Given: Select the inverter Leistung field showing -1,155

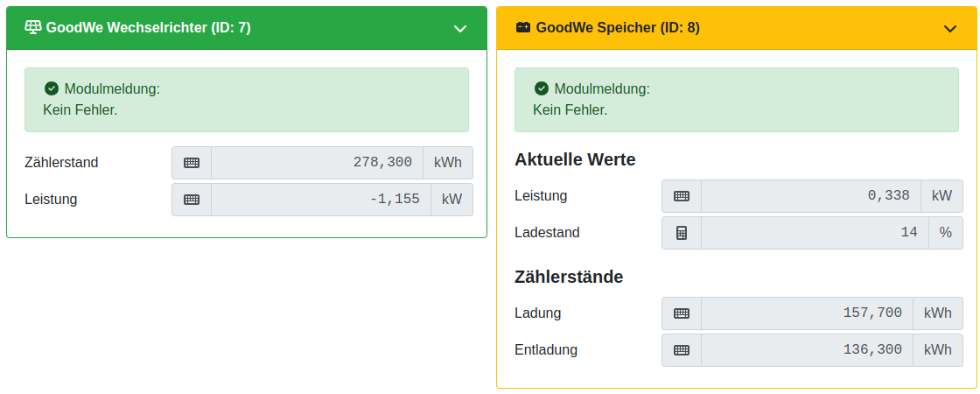Looking at the screenshot, I should click(x=317, y=200).
